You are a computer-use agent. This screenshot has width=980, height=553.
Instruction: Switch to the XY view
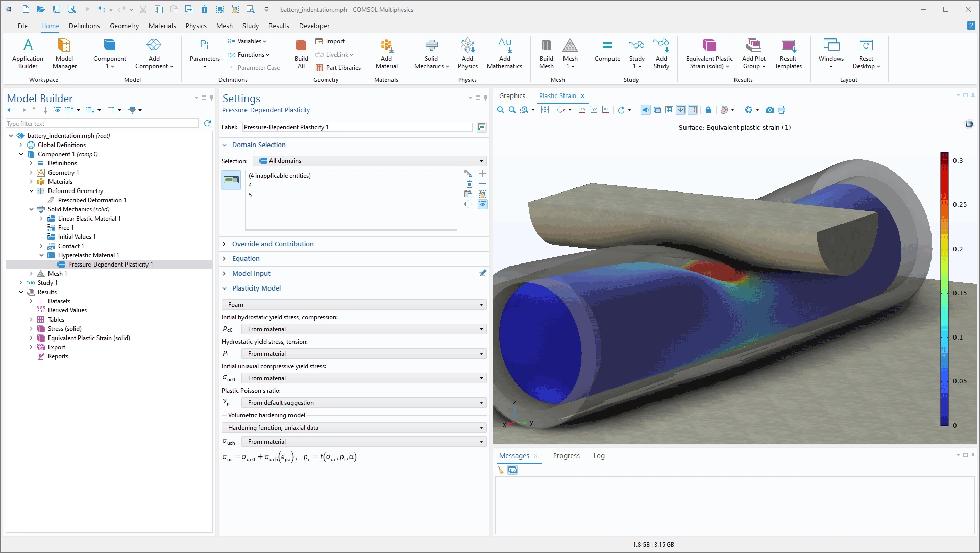(x=582, y=110)
